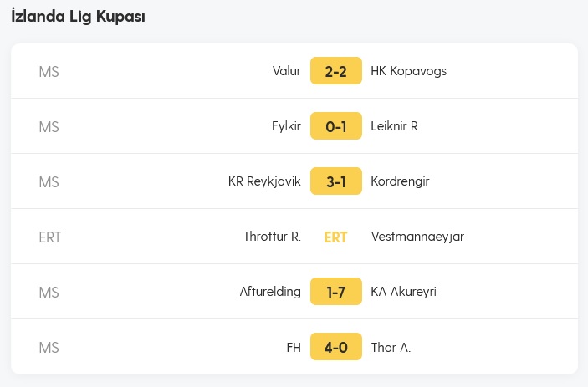
Task: Select the KA Akureyri team name
Action: [x=403, y=292]
